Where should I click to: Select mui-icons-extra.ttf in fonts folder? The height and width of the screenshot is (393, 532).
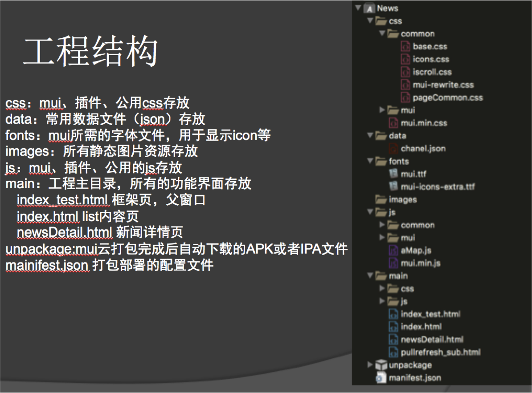click(438, 186)
